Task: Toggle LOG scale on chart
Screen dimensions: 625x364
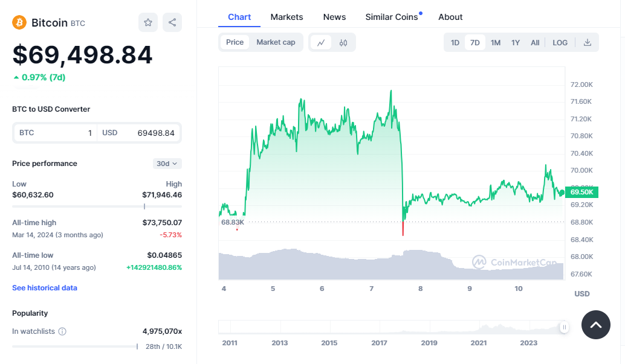Action: pyautogui.click(x=560, y=43)
